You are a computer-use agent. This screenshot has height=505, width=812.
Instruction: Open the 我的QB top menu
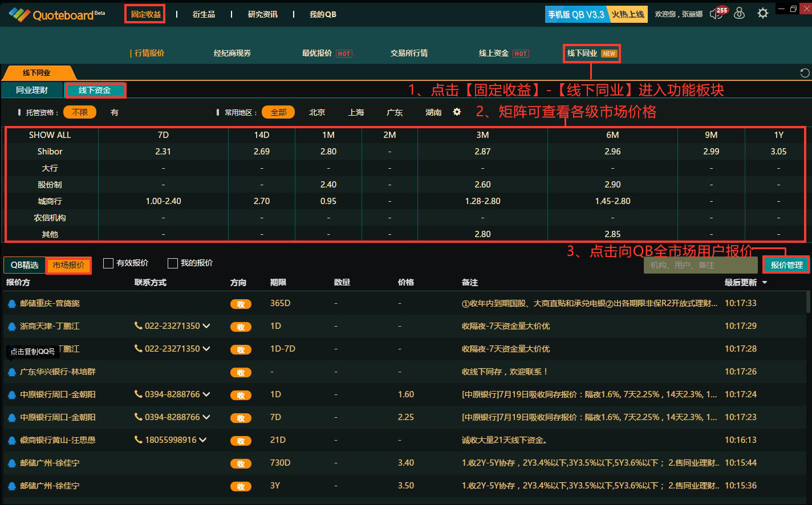click(x=323, y=14)
